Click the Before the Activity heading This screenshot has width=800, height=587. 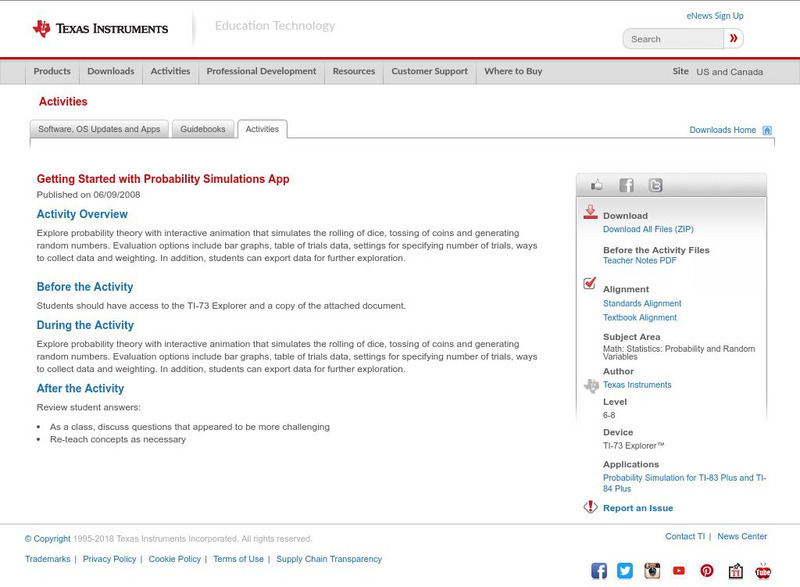[x=85, y=287]
